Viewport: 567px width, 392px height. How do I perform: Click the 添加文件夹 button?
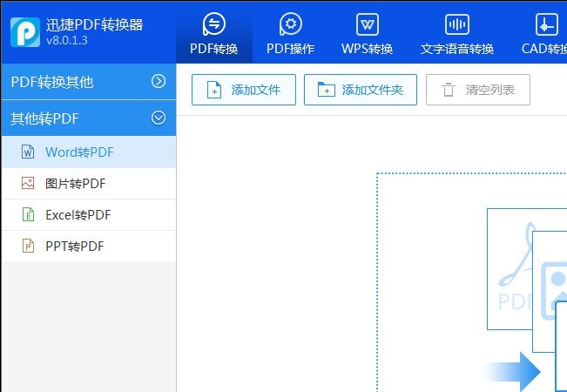[x=361, y=90]
